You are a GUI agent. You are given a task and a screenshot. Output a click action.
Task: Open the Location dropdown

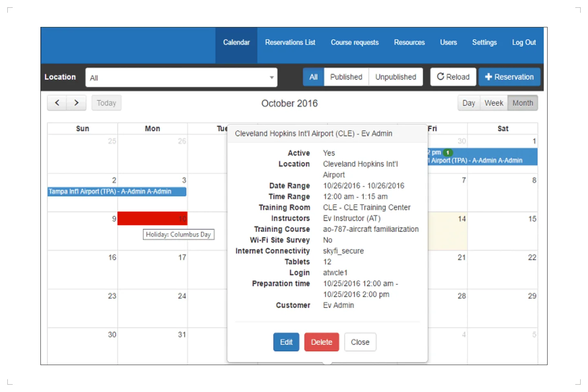click(x=181, y=78)
